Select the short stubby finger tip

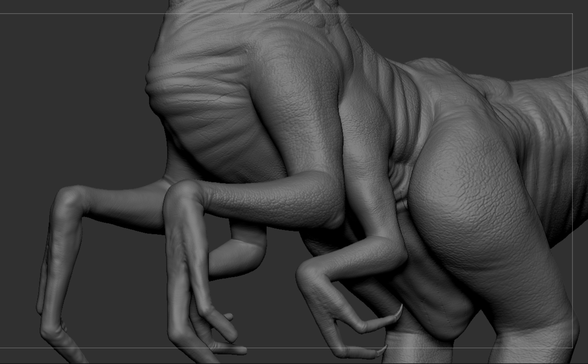click(228, 317)
